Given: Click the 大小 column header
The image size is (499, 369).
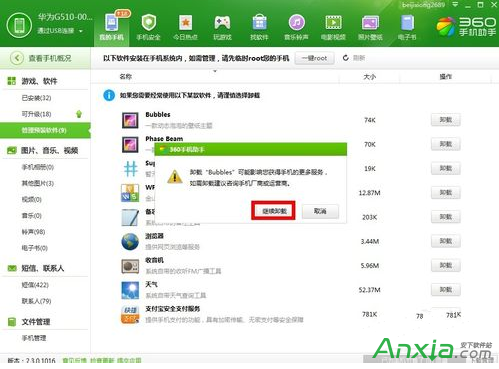Looking at the screenshot, I should point(370,77).
